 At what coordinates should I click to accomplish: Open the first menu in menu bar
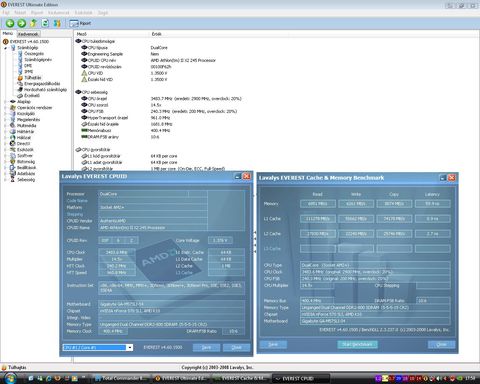point(6,13)
